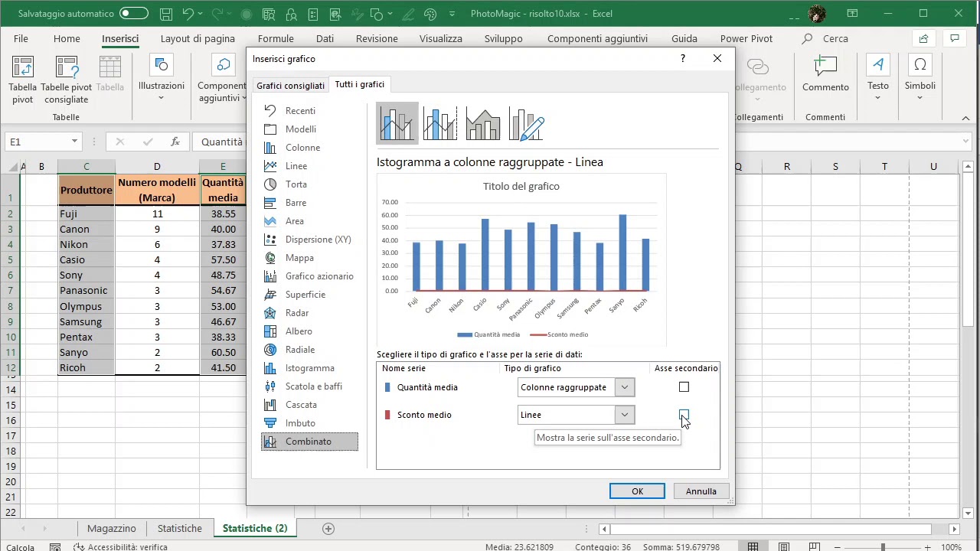The width and height of the screenshot is (980, 551).
Task: Open the Cerca search box
Action: click(825, 38)
